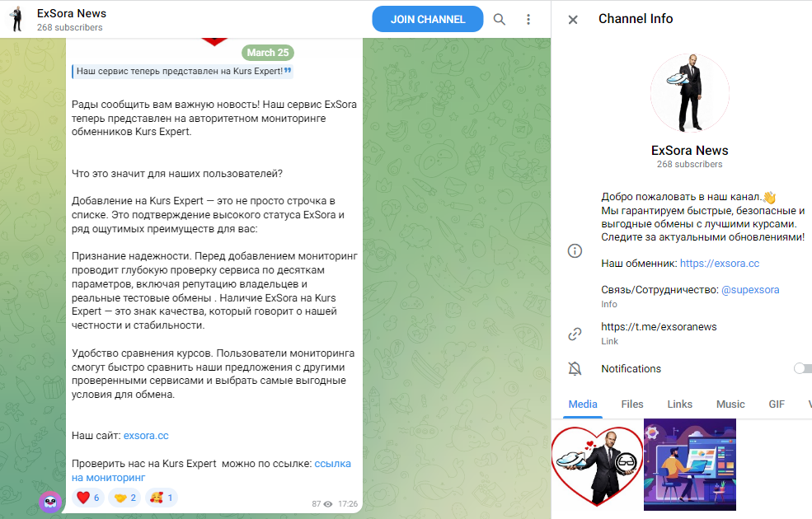The height and width of the screenshot is (519, 812).
Task: Click the info circle icon
Action: tap(575, 251)
